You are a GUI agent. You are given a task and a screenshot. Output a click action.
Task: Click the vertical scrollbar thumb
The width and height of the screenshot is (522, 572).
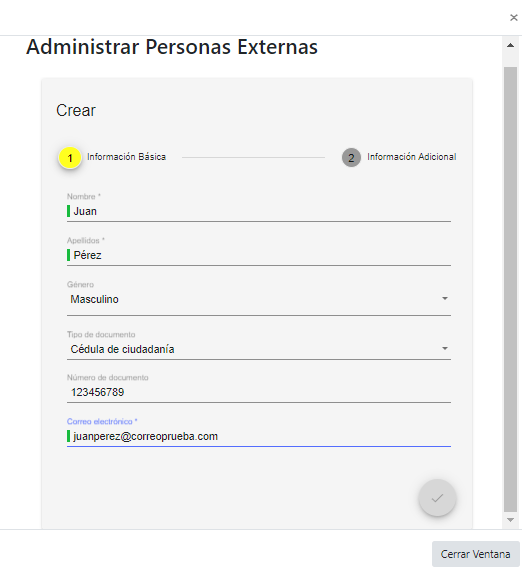click(510, 289)
